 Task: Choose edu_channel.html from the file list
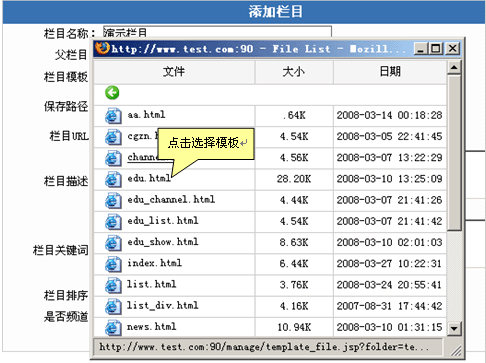click(171, 200)
